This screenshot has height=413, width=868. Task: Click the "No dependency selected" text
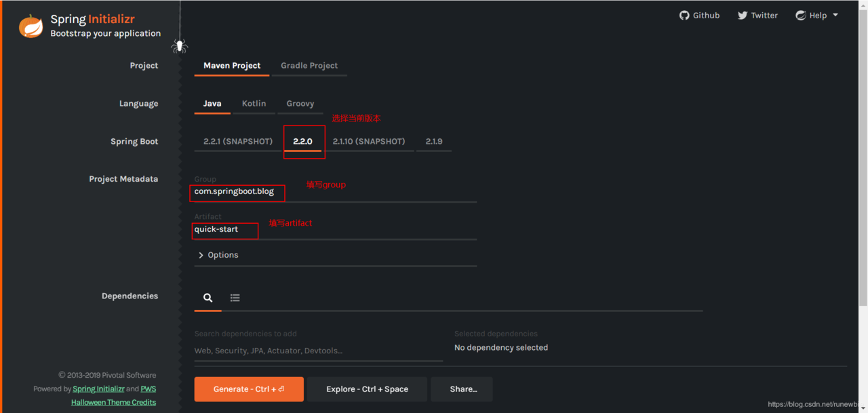click(x=501, y=348)
